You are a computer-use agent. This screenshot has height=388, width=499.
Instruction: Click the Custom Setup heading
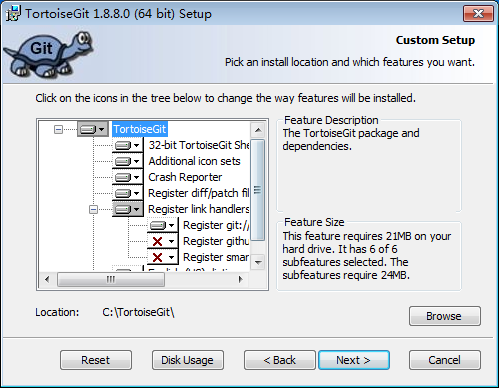435,40
